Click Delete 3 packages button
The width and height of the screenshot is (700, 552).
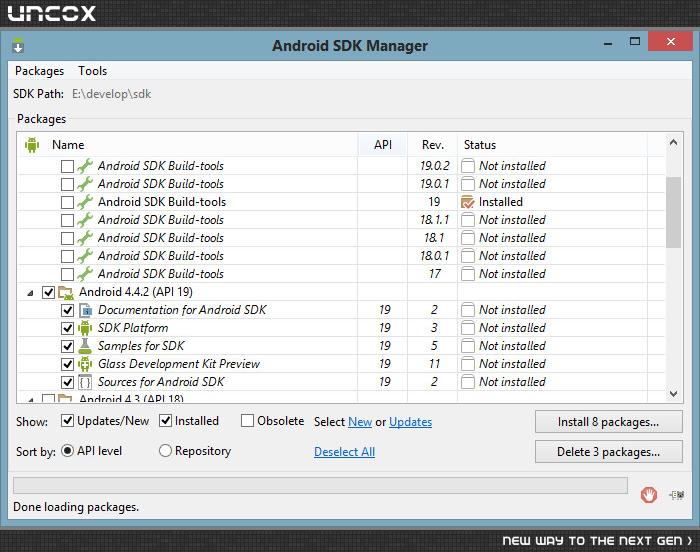(x=608, y=452)
